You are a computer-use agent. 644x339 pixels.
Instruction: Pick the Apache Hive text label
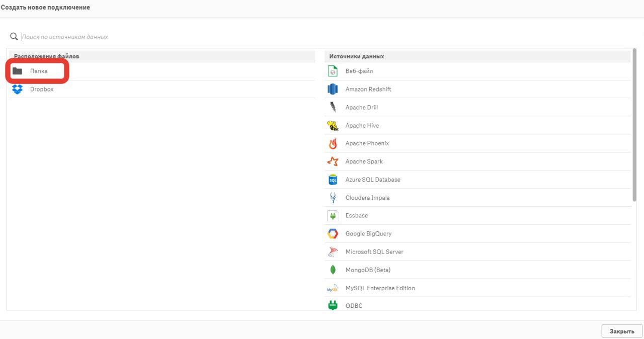pyautogui.click(x=362, y=126)
